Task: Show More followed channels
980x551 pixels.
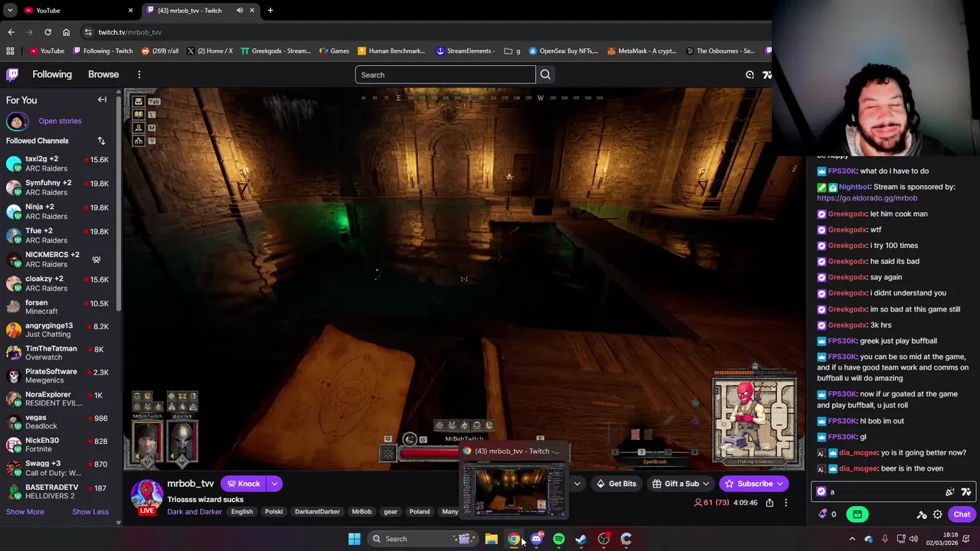Action: [25, 512]
